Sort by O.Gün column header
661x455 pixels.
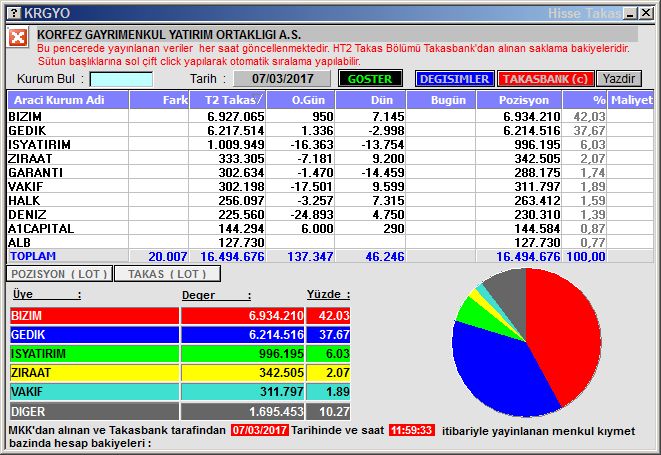[x=301, y=100]
